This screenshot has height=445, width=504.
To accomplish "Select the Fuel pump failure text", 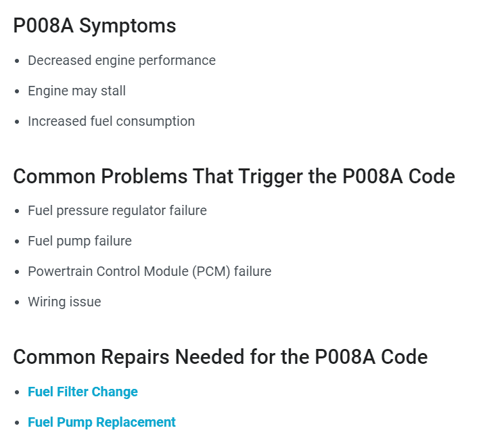I will (80, 241).
